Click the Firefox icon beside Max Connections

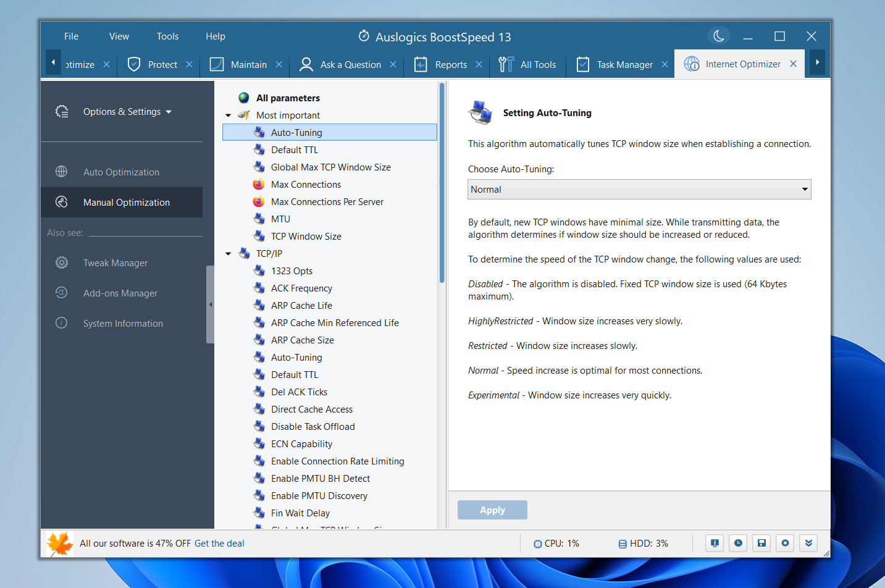point(259,184)
